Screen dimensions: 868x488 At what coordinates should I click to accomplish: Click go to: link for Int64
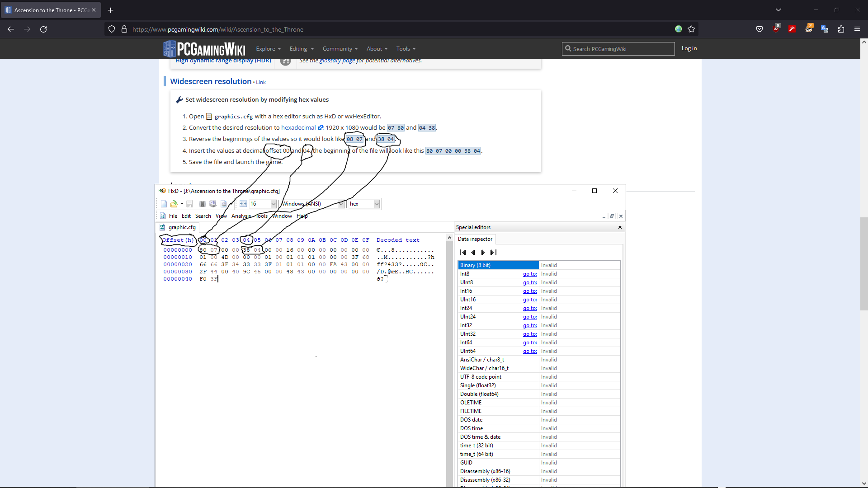[x=530, y=343]
